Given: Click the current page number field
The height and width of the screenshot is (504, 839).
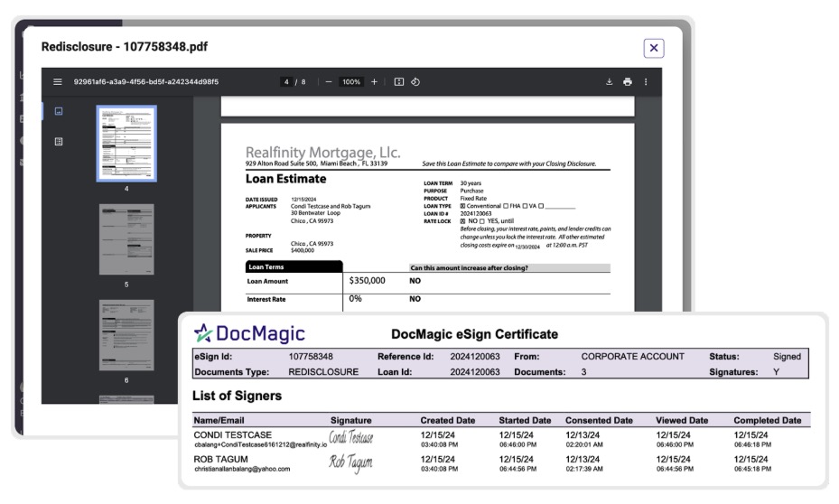Looking at the screenshot, I should (x=286, y=82).
